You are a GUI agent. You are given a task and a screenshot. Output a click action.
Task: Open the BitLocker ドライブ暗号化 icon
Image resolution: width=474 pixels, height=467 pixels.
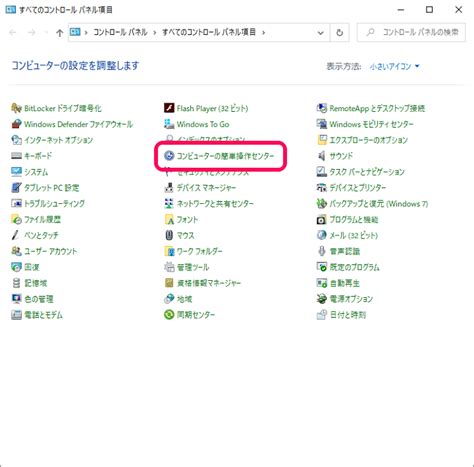(16, 108)
